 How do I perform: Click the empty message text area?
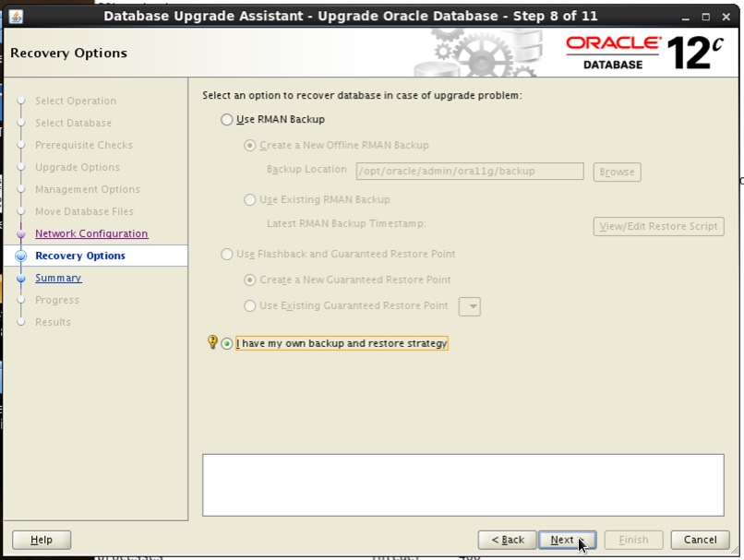[463, 485]
